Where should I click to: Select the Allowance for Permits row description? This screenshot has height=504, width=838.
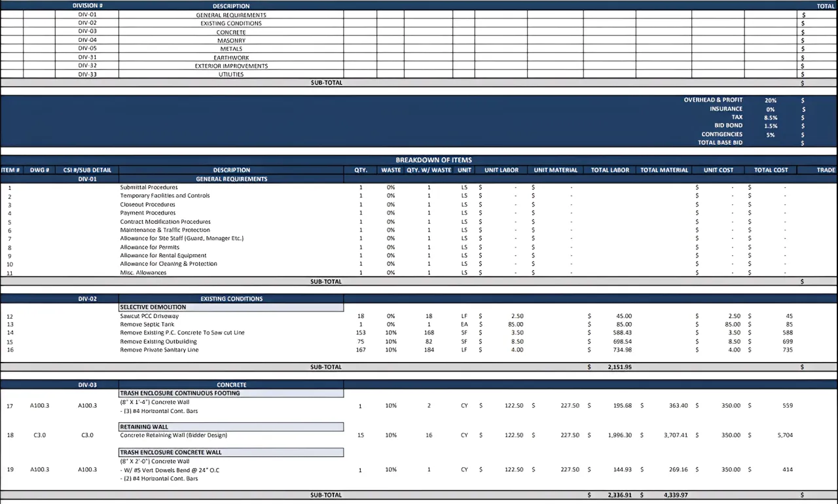point(149,247)
